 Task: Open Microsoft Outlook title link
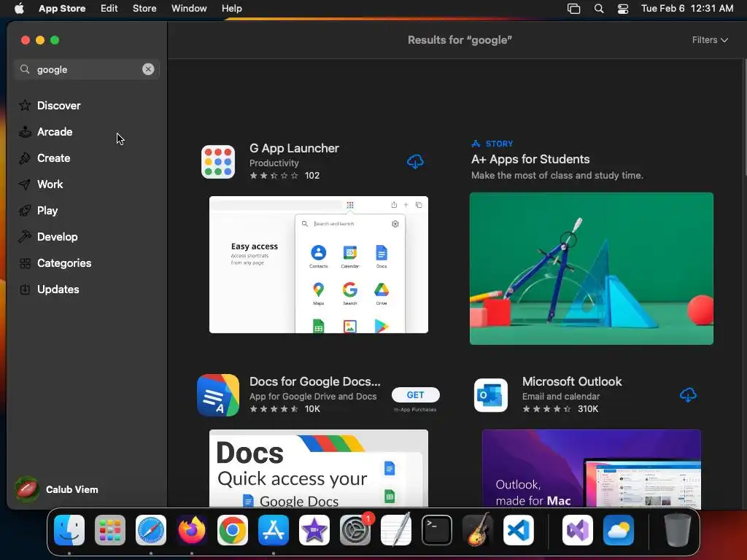tap(572, 381)
